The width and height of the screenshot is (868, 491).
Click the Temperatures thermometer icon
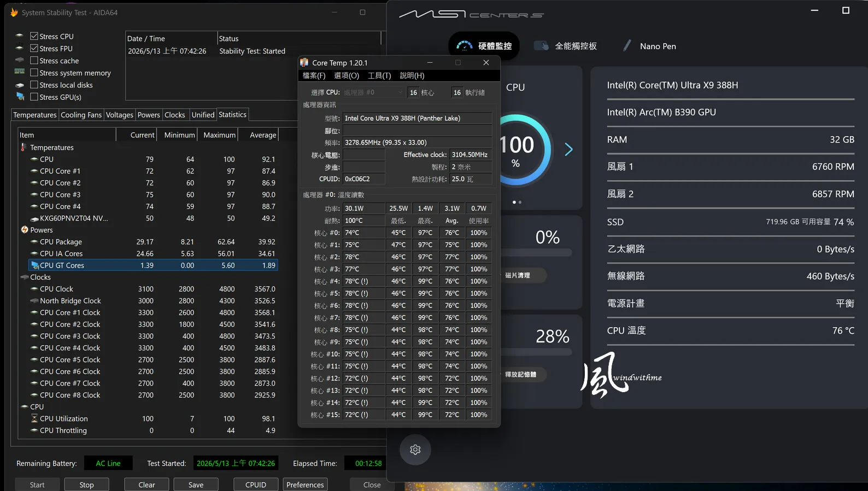click(x=24, y=147)
